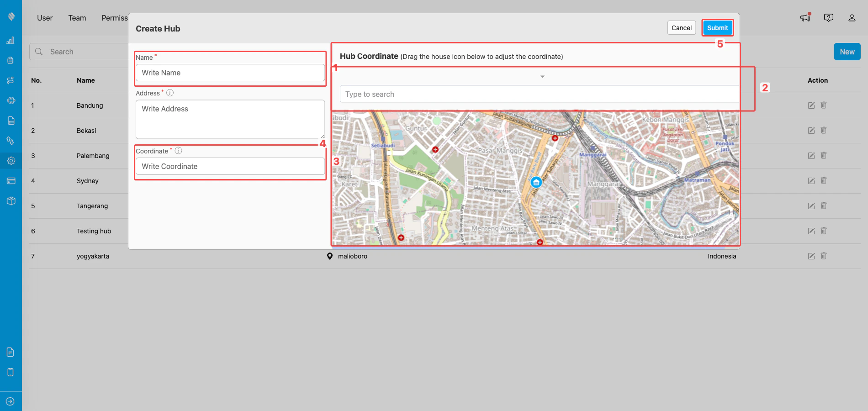Edit the Testing hub row
This screenshot has width=868, height=411.
811,231
